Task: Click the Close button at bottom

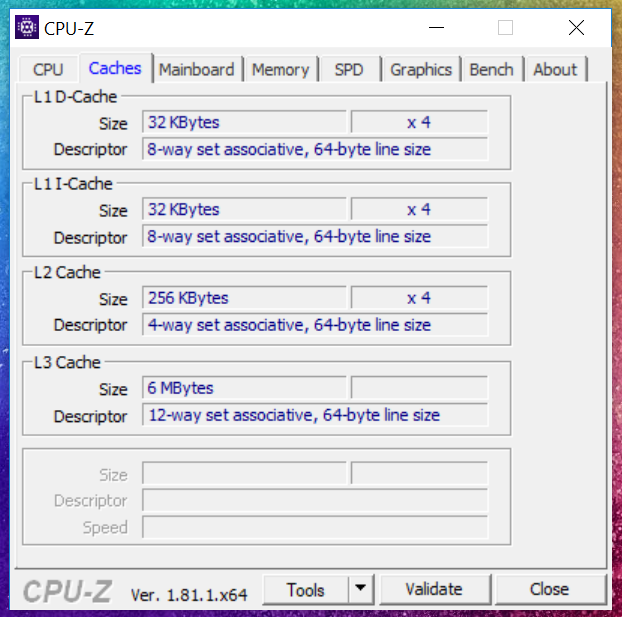Action: (550, 589)
